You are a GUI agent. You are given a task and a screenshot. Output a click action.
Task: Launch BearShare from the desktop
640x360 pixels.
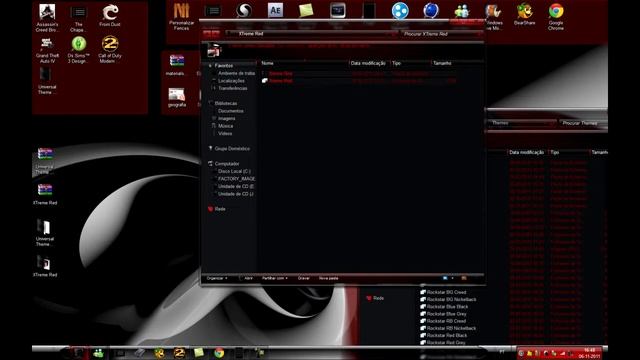[x=524, y=15]
